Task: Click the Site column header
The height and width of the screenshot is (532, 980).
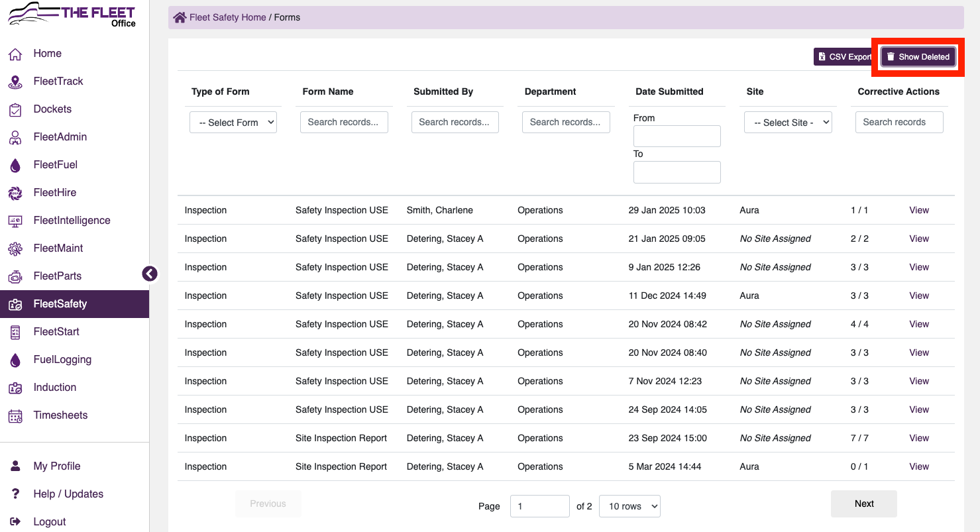Action: [x=755, y=92]
